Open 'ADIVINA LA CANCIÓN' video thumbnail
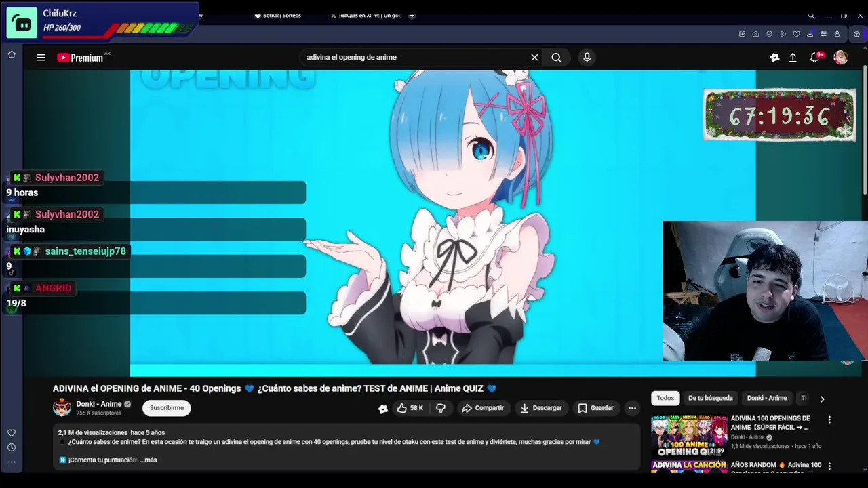 (689, 466)
